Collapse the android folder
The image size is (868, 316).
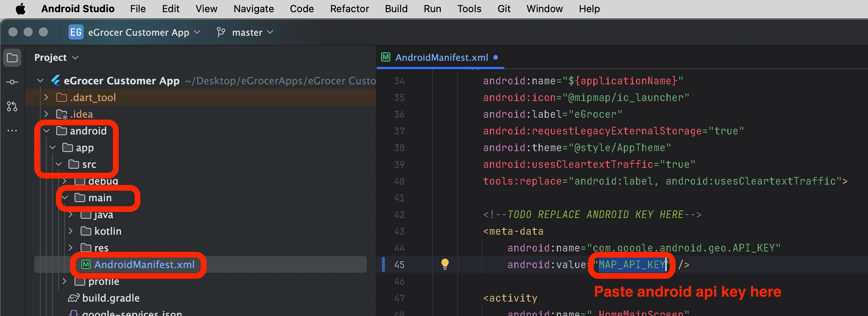point(46,131)
